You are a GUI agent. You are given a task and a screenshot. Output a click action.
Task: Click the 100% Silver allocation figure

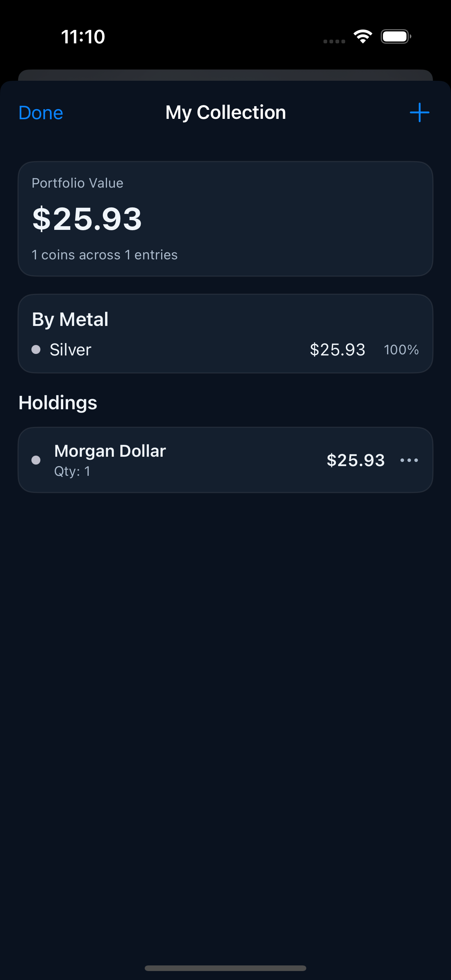(x=401, y=350)
